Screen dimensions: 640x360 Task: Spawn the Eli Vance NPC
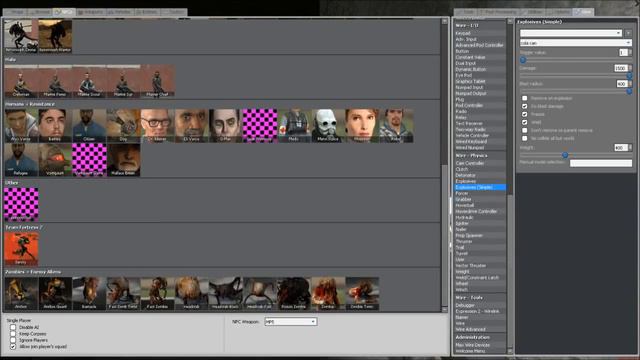[x=191, y=125]
